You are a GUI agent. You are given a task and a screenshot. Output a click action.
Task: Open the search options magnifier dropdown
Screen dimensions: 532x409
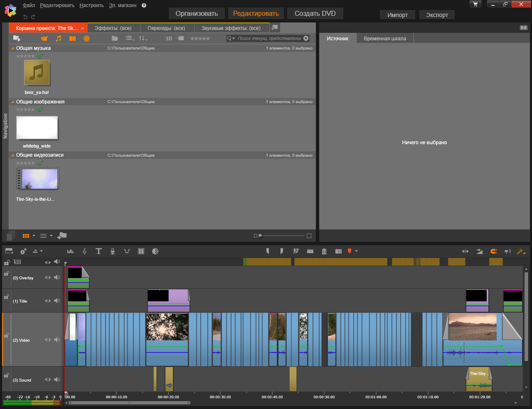[x=231, y=38]
